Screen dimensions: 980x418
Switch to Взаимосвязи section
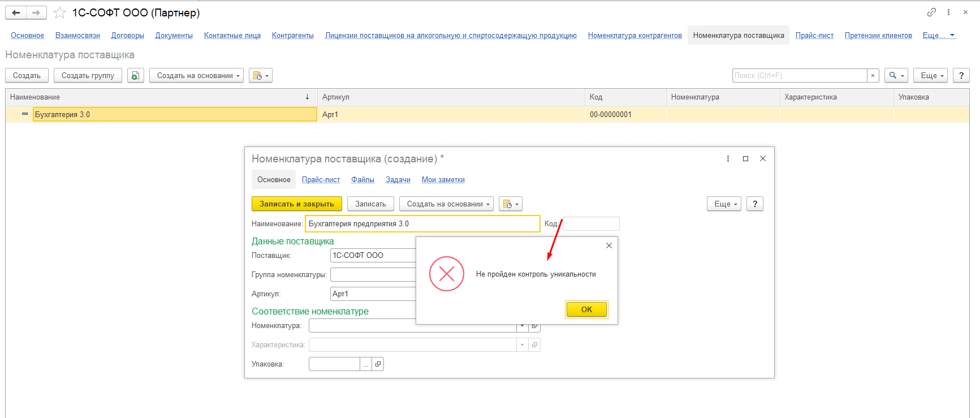pos(77,35)
